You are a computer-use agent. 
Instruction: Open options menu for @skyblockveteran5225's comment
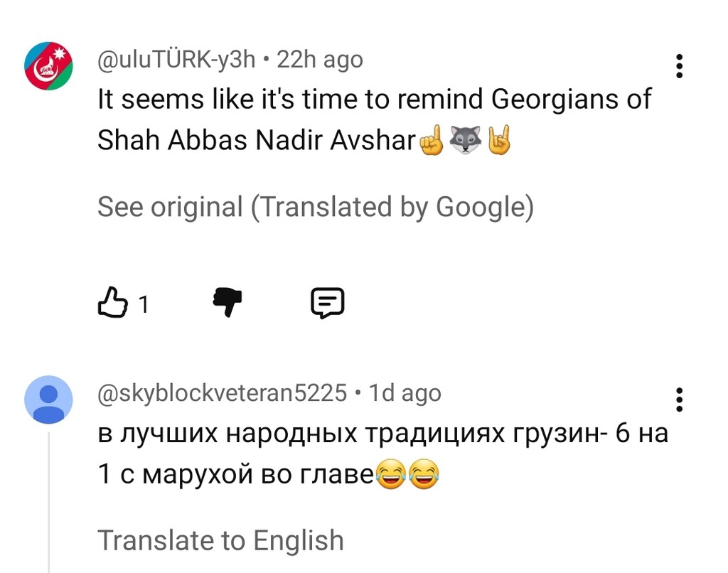[x=679, y=399]
